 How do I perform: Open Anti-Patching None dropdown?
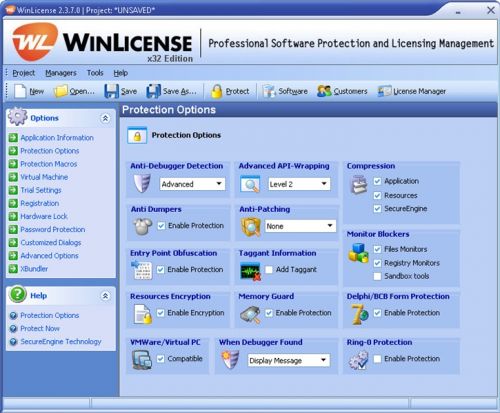(x=300, y=226)
